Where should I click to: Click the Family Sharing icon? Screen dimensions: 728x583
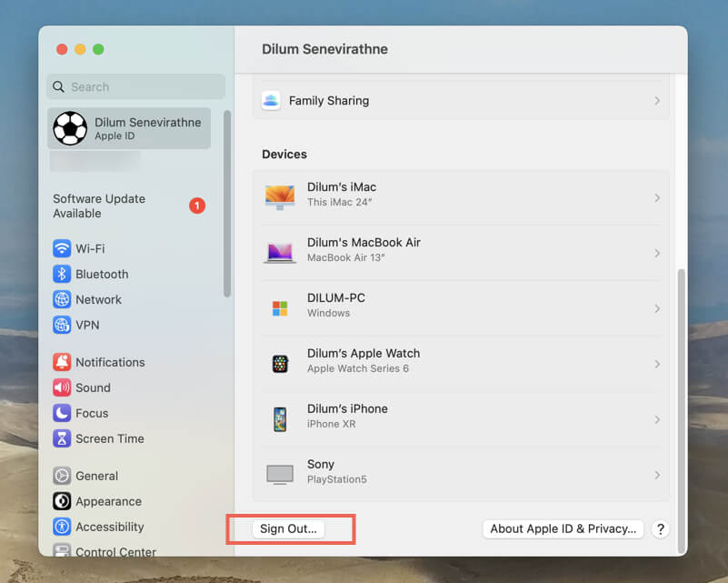tap(271, 100)
